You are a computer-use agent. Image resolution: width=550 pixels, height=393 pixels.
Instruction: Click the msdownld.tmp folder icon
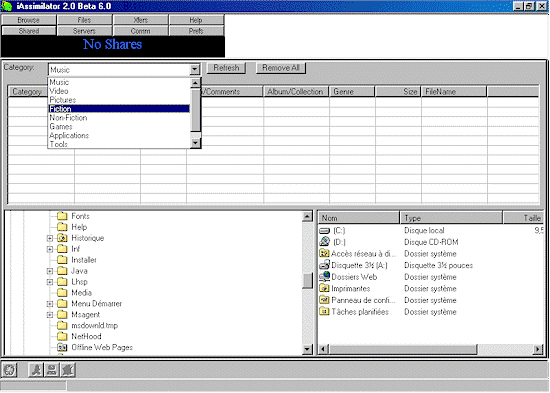click(x=62, y=325)
